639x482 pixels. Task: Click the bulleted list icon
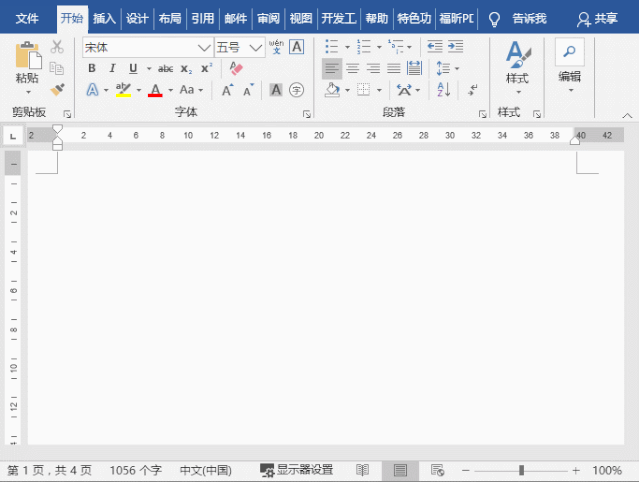click(x=332, y=47)
